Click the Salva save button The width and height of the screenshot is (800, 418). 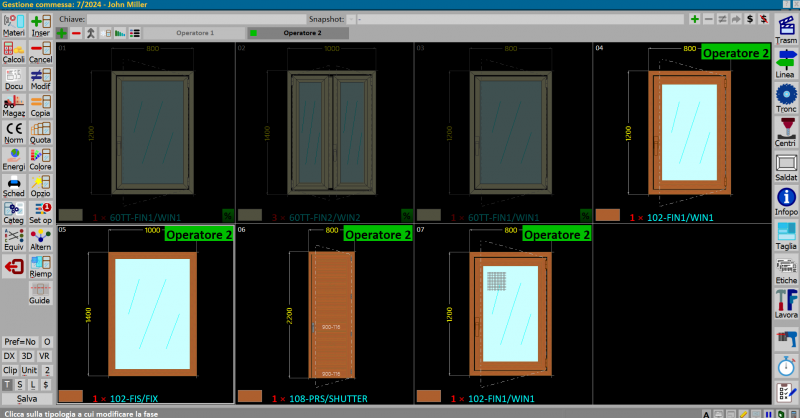[27, 399]
